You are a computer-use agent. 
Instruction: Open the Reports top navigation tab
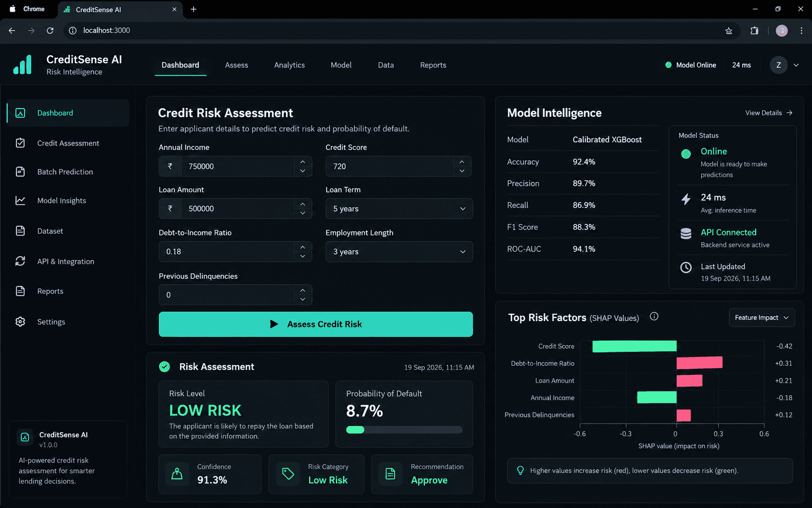tap(433, 65)
